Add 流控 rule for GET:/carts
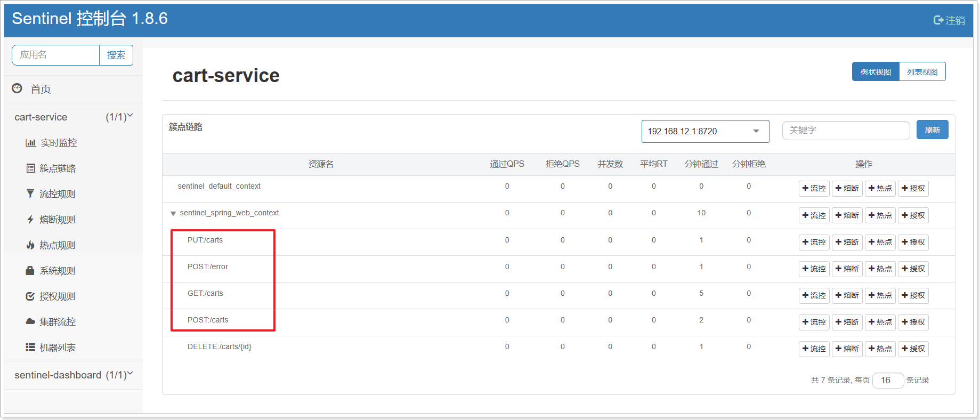The image size is (980, 420). (814, 295)
